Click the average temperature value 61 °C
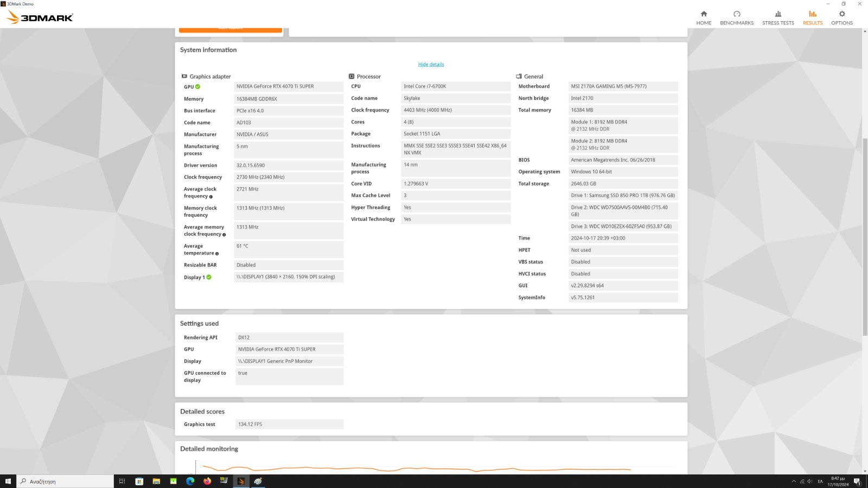 pyautogui.click(x=289, y=249)
